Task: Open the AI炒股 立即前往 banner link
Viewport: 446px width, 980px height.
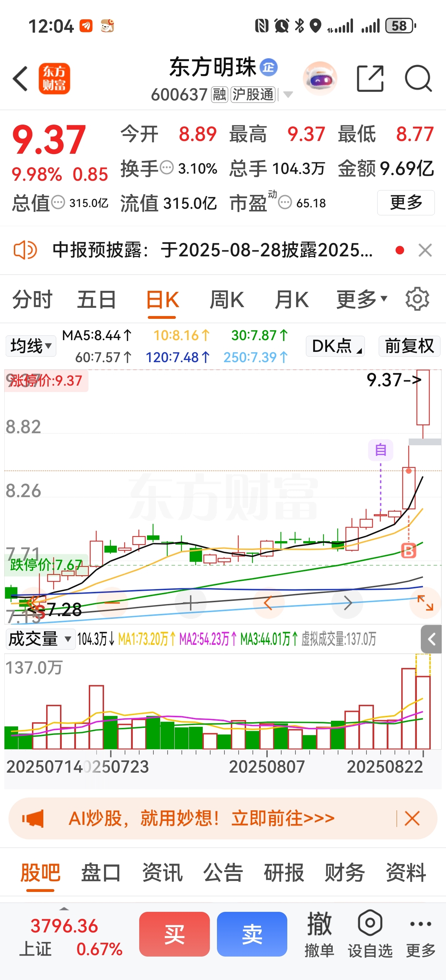Action: pos(201,818)
